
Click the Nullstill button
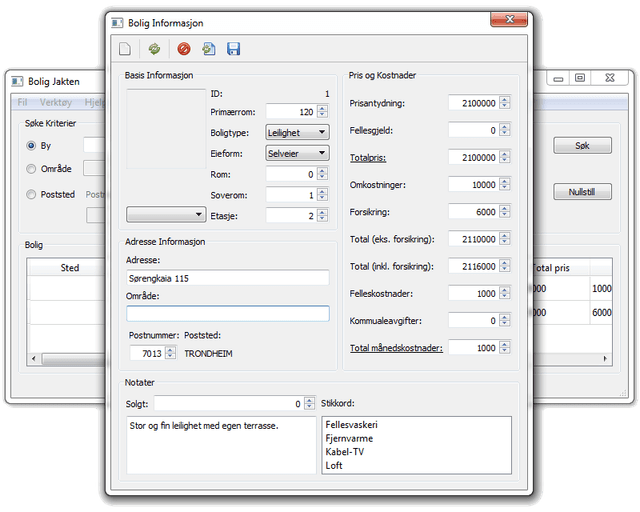click(x=582, y=191)
